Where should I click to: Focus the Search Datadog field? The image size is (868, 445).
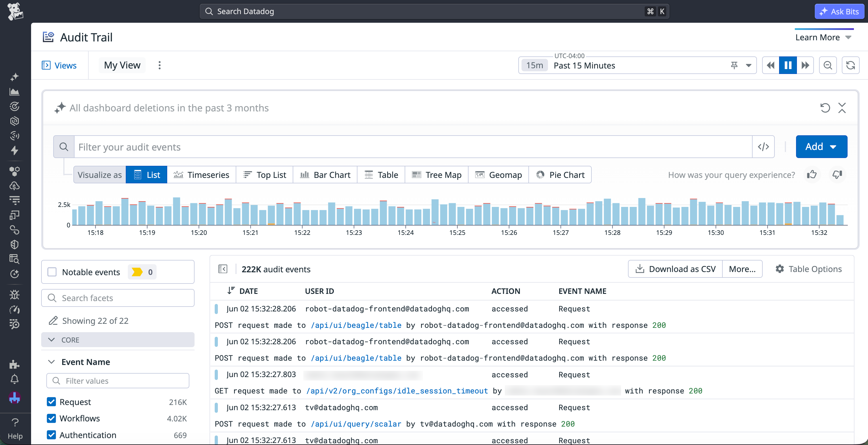pyautogui.click(x=435, y=12)
